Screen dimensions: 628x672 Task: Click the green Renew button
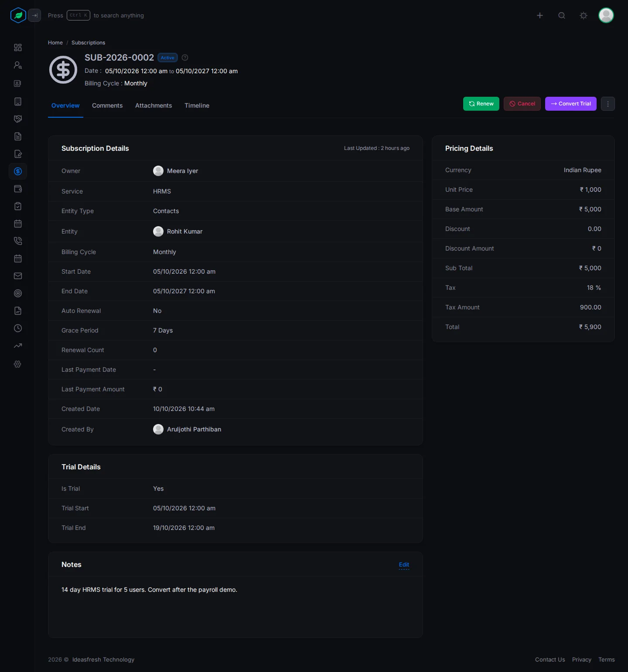point(481,104)
